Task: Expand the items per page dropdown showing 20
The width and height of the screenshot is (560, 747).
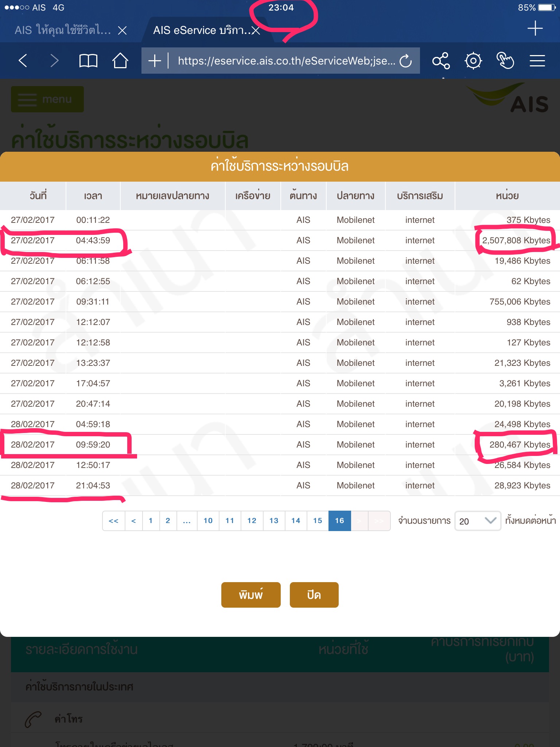Action: tap(478, 521)
